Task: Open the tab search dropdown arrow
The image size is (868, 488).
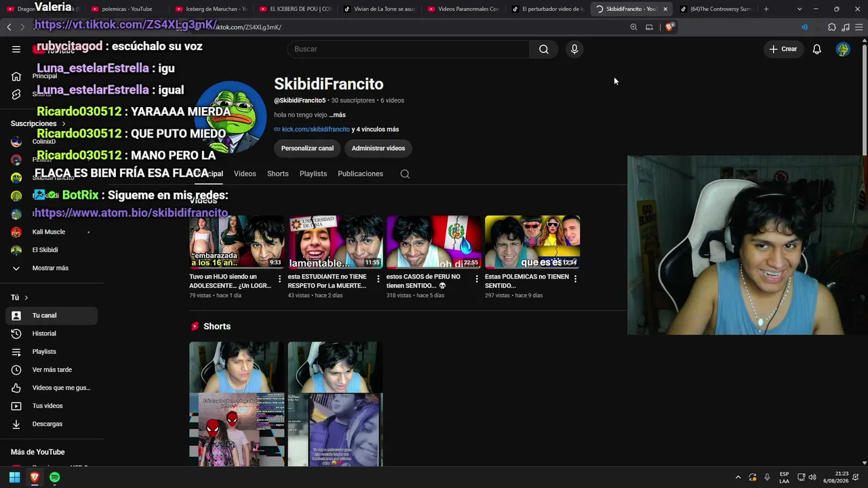Action: pyautogui.click(x=800, y=9)
